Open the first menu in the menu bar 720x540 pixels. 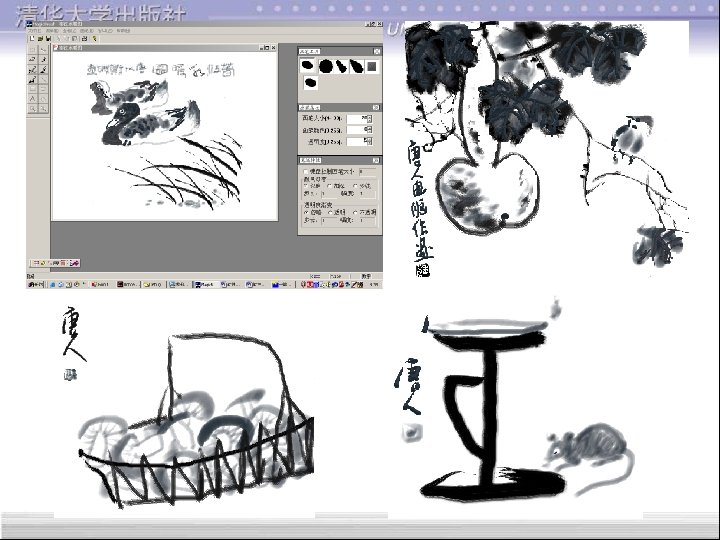[x=34, y=31]
